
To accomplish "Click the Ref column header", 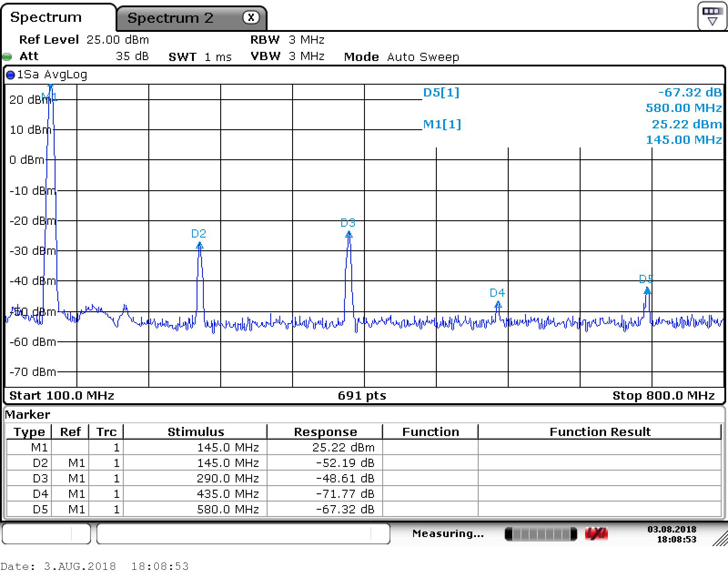I will [x=70, y=431].
